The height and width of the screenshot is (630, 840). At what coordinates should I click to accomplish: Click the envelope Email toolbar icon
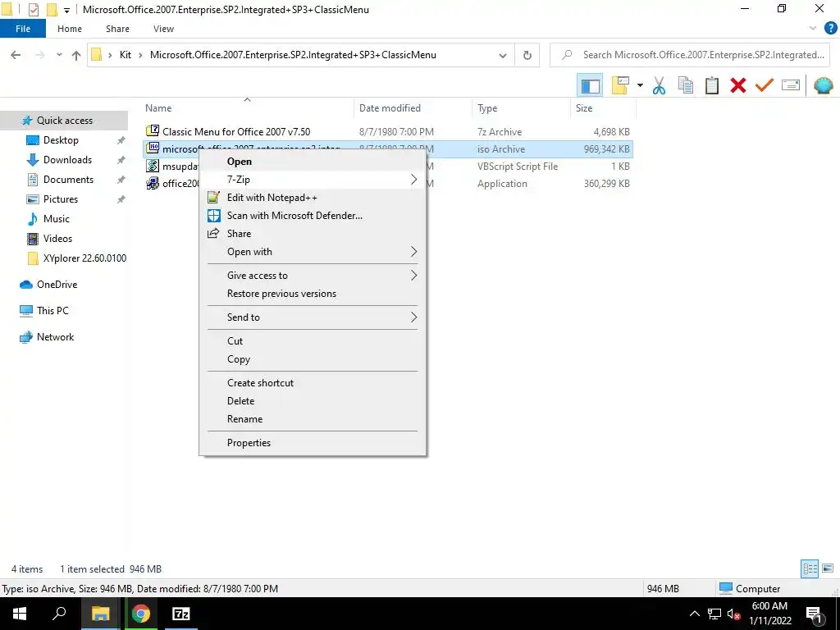(x=791, y=85)
